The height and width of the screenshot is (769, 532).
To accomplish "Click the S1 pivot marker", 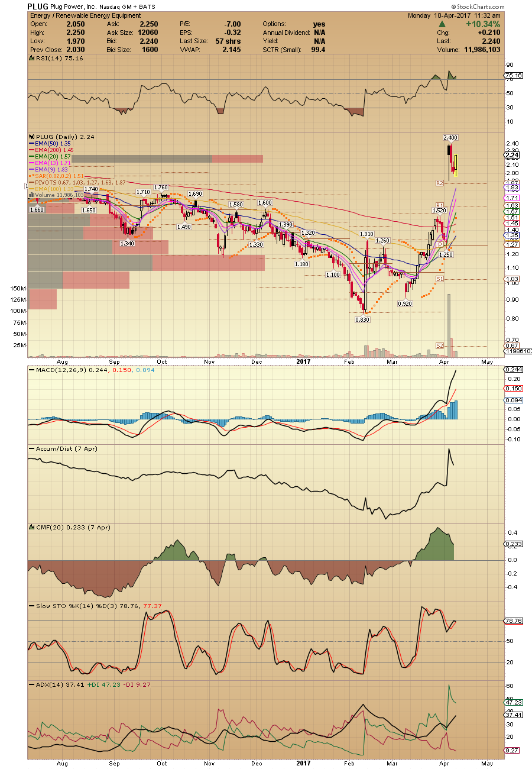I will pos(440,279).
